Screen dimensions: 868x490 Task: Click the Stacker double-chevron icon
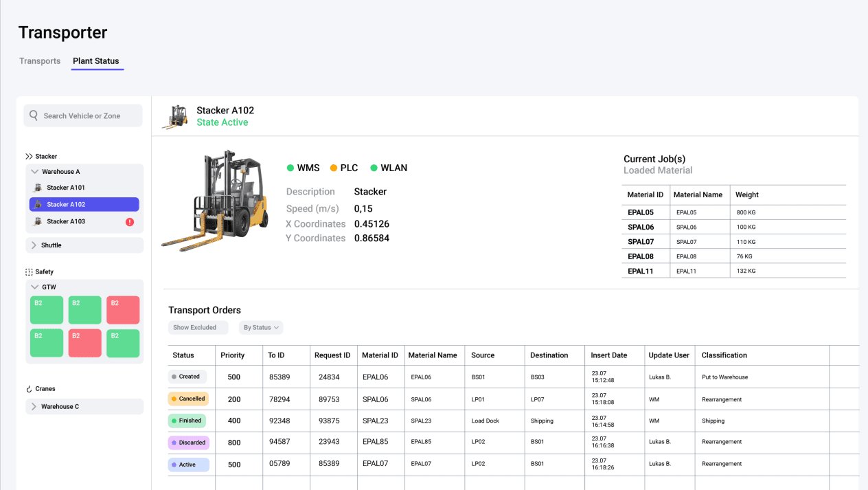(29, 157)
